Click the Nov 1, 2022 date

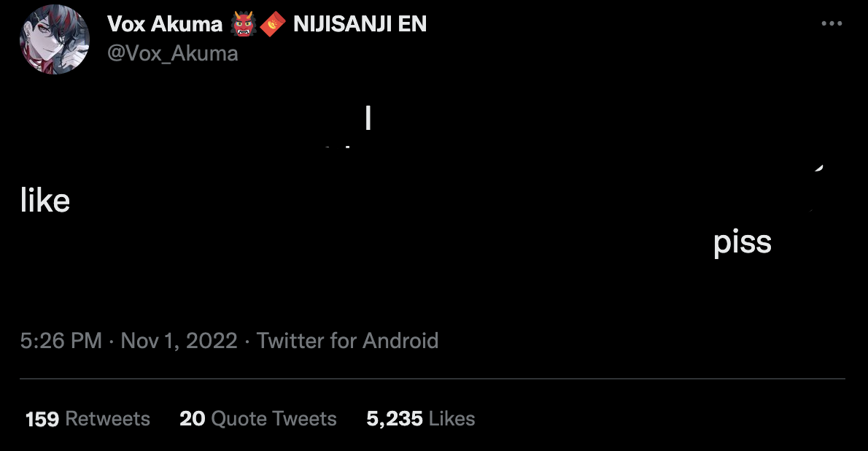[x=179, y=340]
